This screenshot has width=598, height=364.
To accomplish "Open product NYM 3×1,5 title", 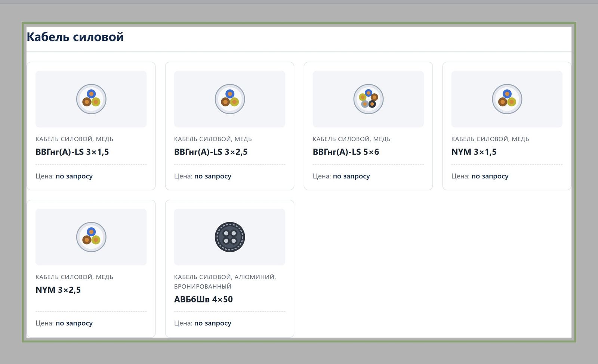I will click(474, 152).
